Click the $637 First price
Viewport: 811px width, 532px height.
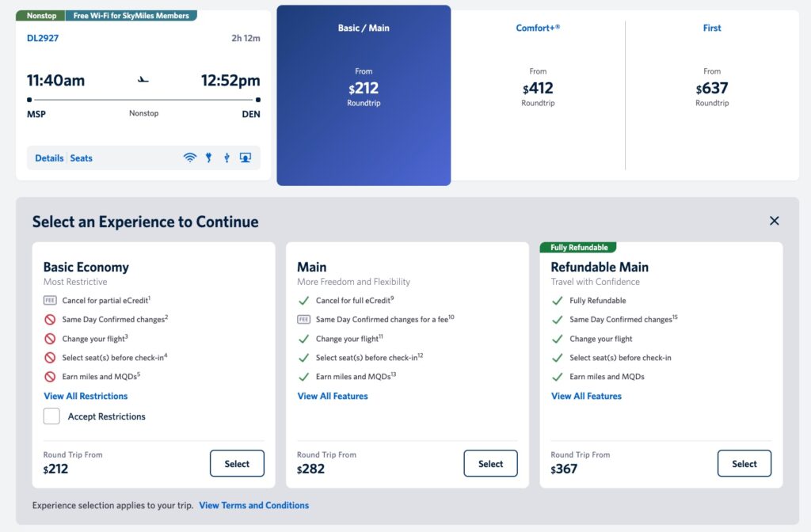click(x=712, y=89)
